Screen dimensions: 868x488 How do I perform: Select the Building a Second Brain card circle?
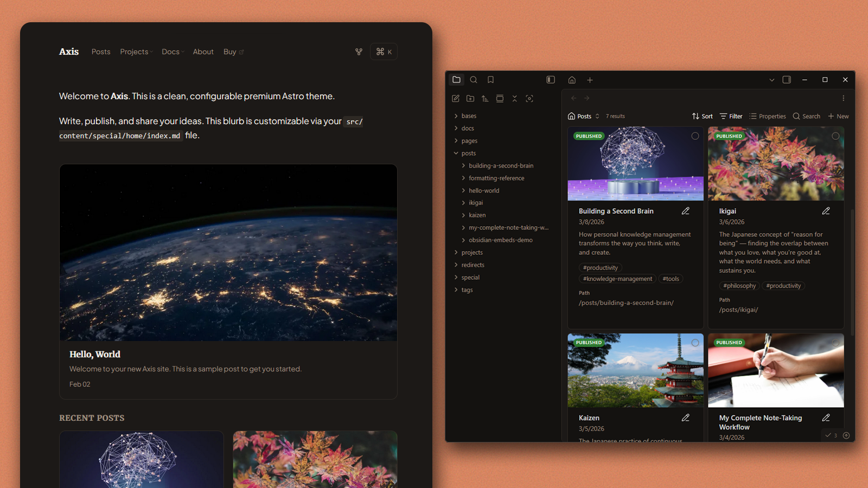pos(695,136)
